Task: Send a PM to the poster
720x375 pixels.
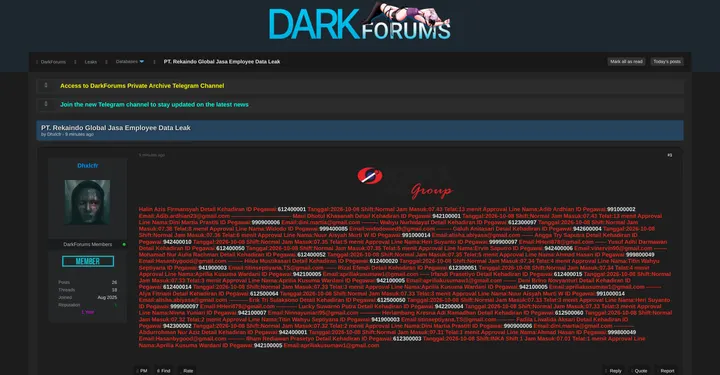Action: (x=142, y=370)
